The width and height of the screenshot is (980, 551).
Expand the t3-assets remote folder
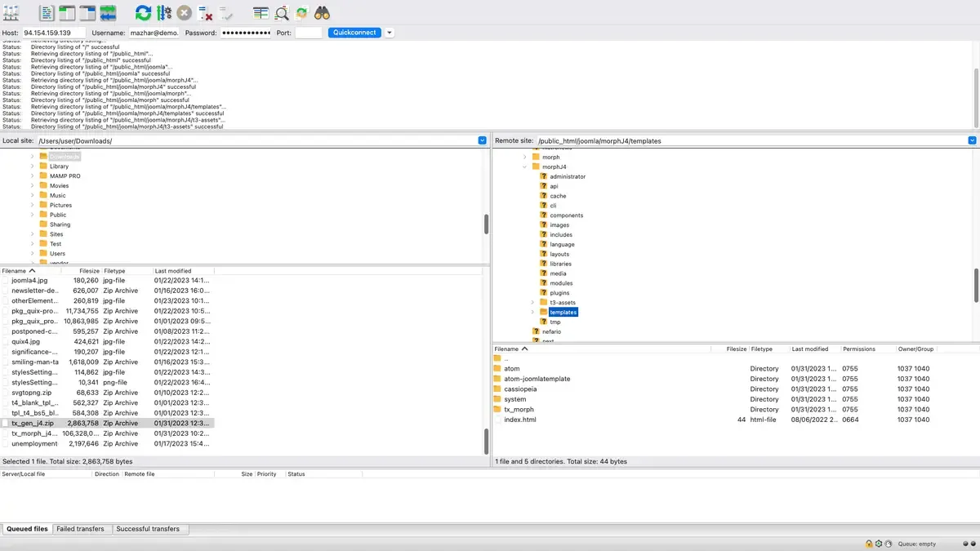[532, 302]
